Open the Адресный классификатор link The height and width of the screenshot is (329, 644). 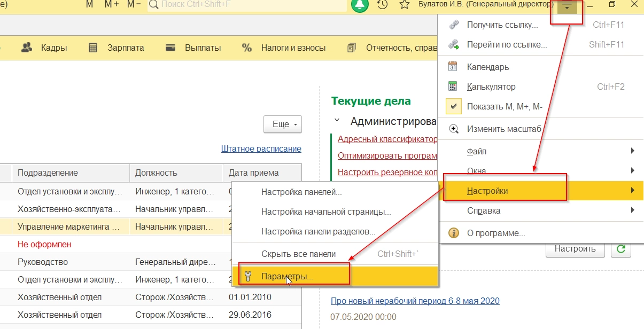coord(387,139)
